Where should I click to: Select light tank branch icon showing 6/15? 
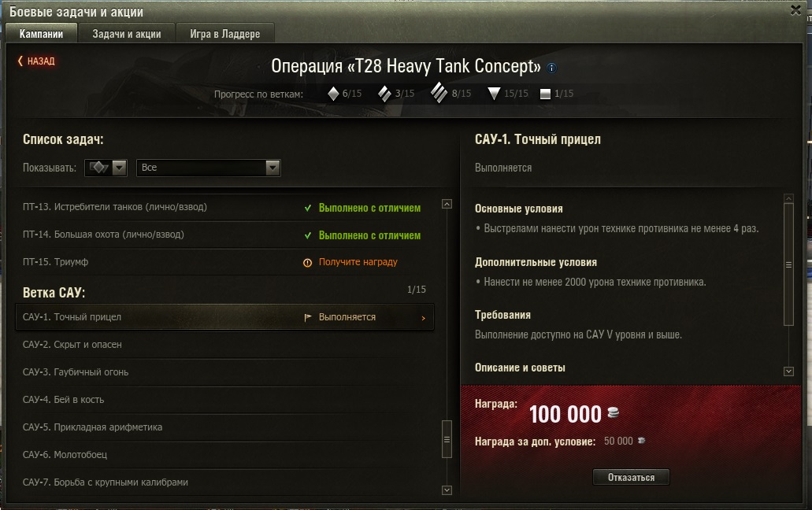(333, 94)
